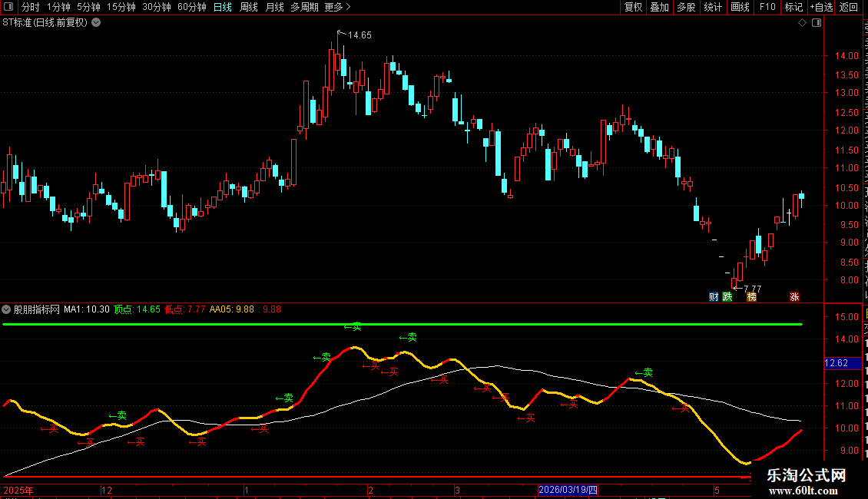Click the AA05: 9.88 indicator value
This screenshot has width=868, height=499.
(231, 309)
